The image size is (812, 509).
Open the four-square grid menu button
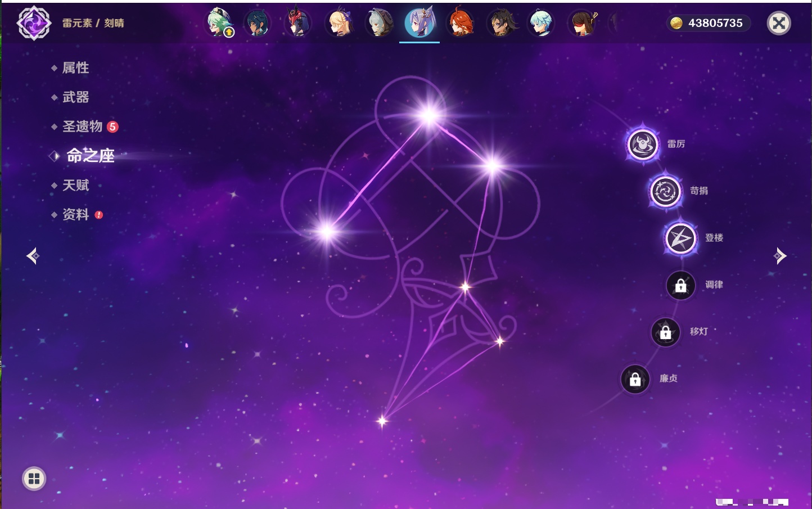pos(34,479)
